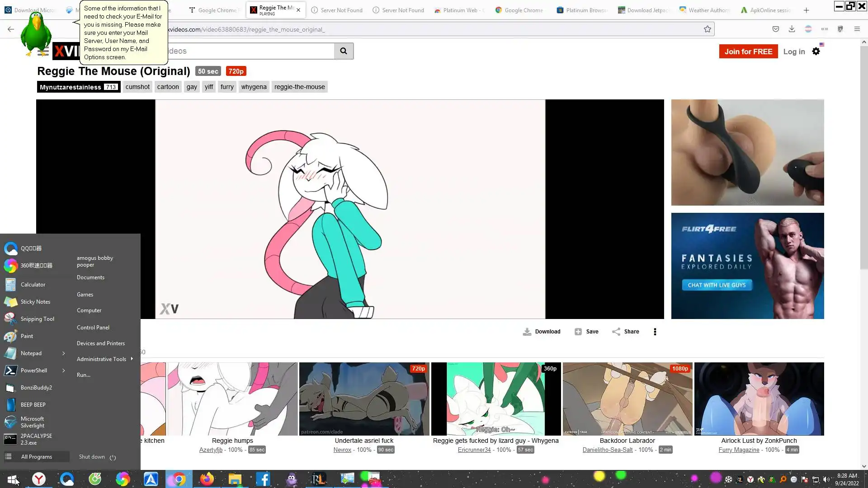Click the browser back arrow
This screenshot has height=488, width=868.
[x=11, y=29]
